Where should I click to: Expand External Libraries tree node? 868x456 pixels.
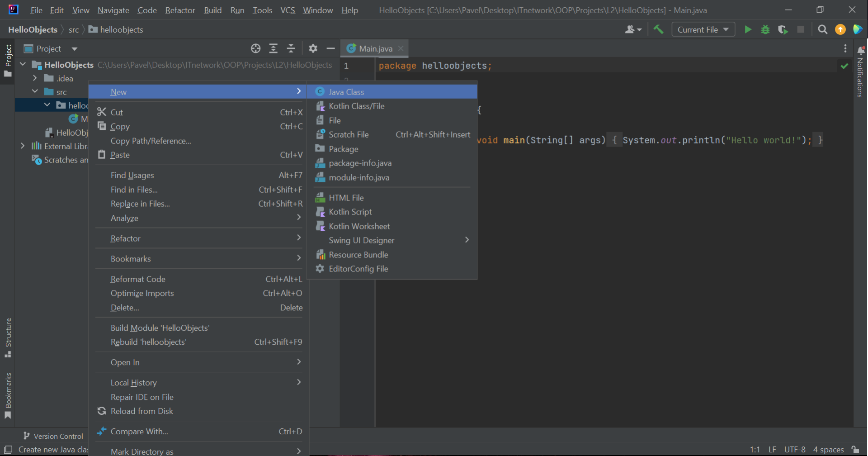pos(23,146)
